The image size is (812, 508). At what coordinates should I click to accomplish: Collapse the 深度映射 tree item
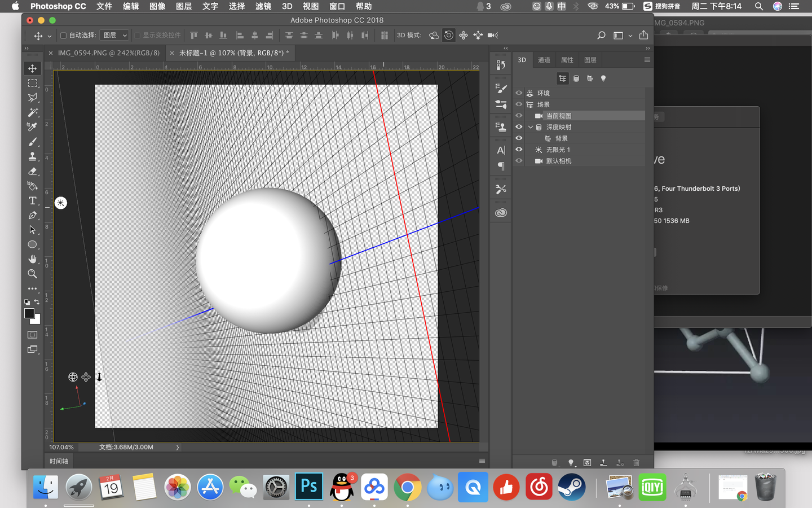click(530, 127)
